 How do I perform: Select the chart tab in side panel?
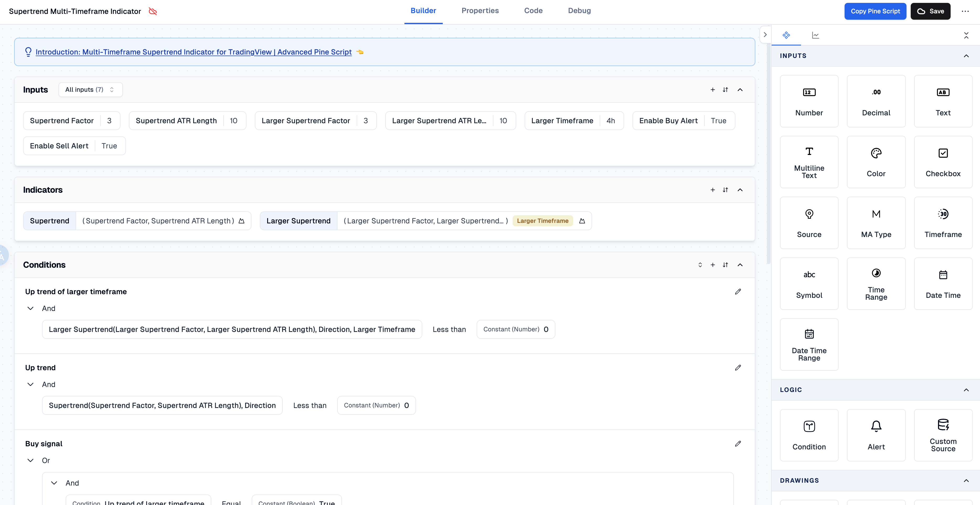point(815,35)
